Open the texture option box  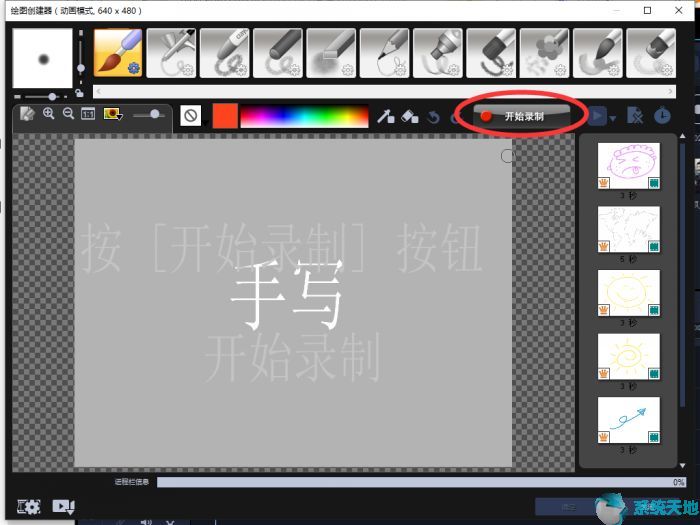pos(191,116)
